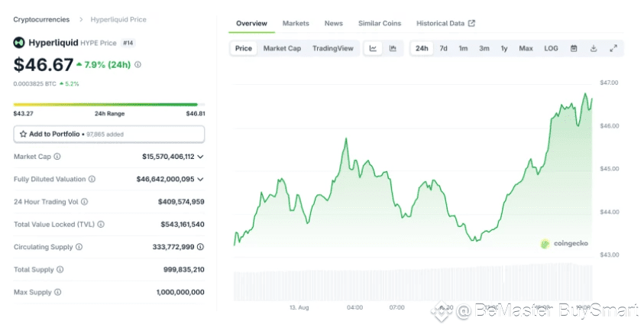Screen dimensions: 644x331
Task: Switch to Markets tab
Action: (x=296, y=24)
